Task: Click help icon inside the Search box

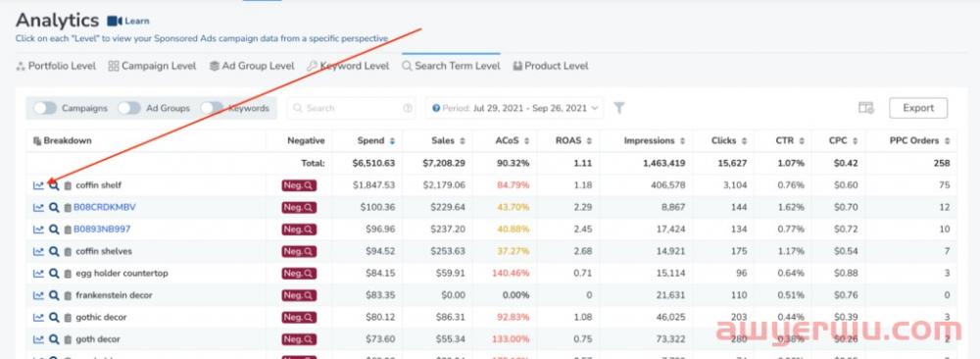Action: 408,108
